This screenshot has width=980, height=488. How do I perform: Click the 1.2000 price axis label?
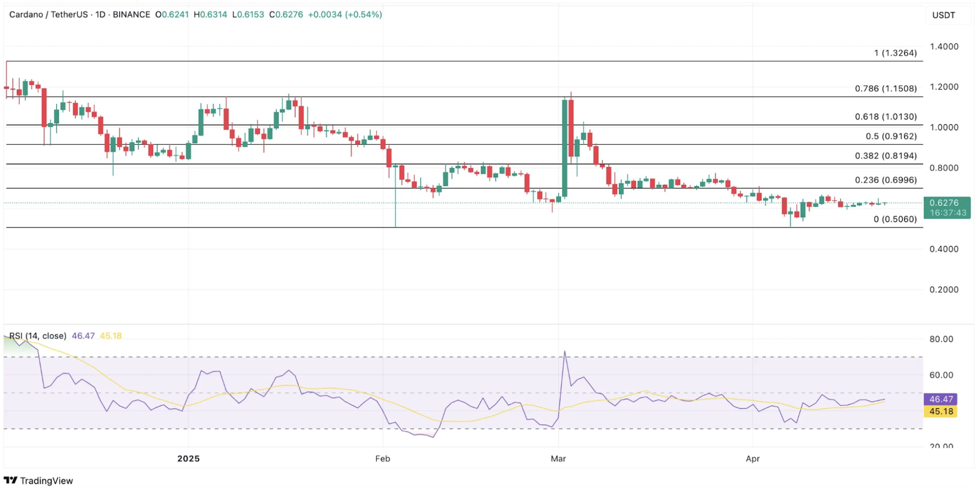944,87
